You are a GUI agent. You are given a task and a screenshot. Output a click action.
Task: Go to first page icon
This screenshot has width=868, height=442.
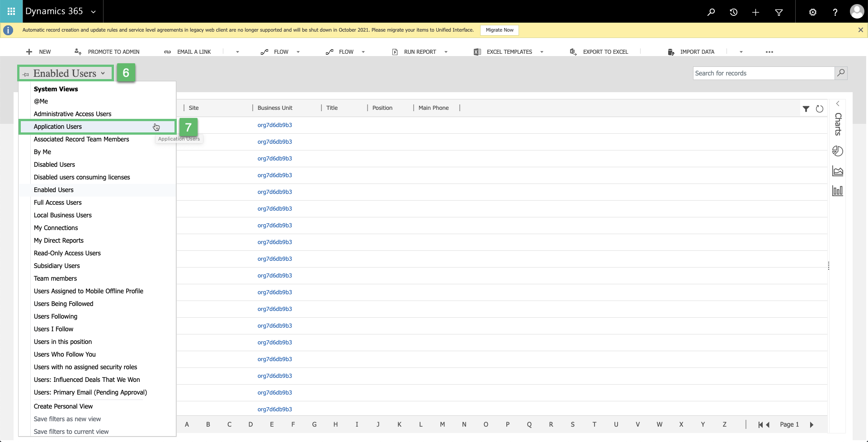point(760,424)
